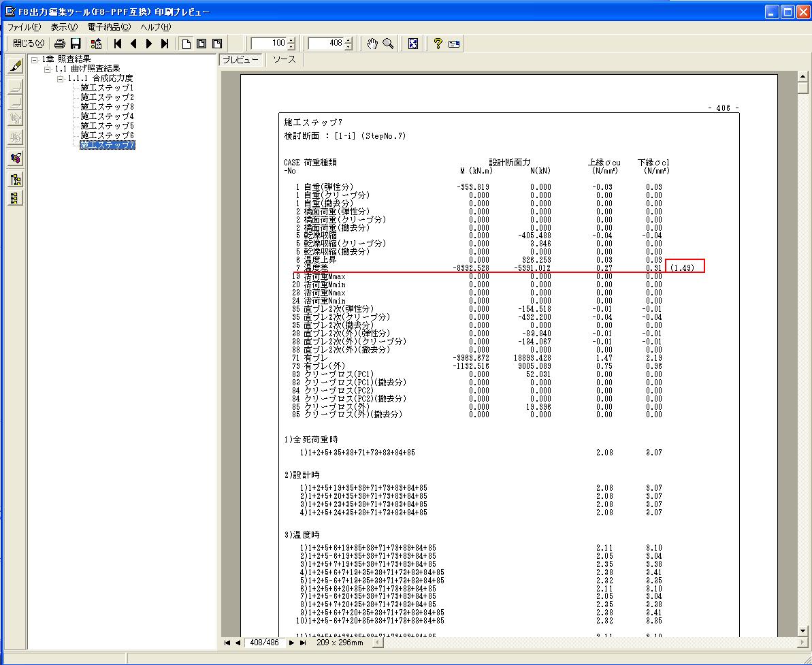This screenshot has width=812, height=665.
Task: Select the hand pan tool
Action: pos(372,44)
